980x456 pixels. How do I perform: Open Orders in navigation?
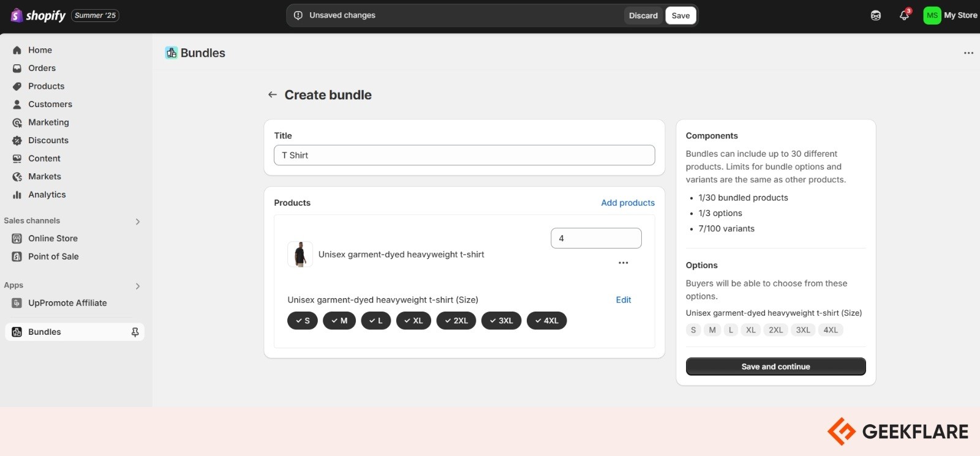42,69
